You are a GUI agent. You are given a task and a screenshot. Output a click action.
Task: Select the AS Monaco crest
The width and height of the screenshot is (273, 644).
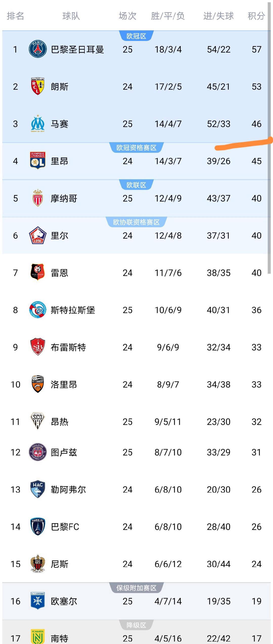tap(38, 198)
